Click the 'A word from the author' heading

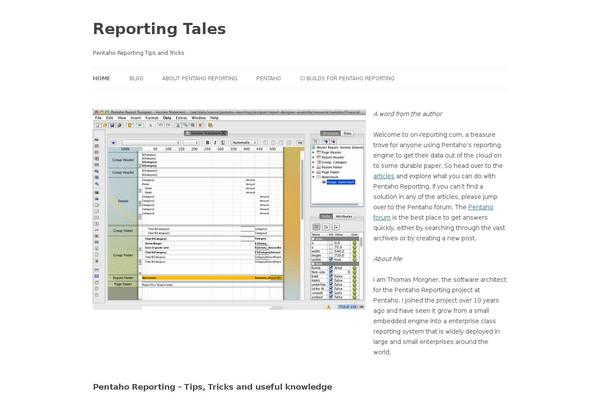coord(408,114)
